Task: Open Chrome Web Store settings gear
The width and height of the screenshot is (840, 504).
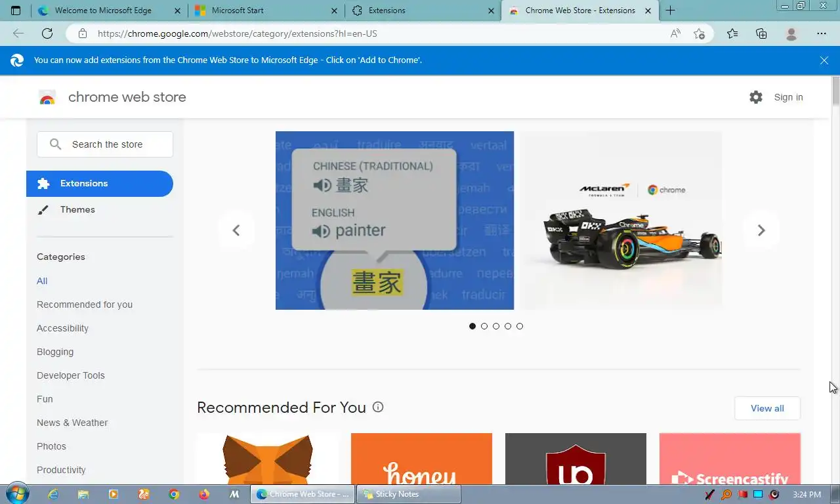Action: (756, 97)
